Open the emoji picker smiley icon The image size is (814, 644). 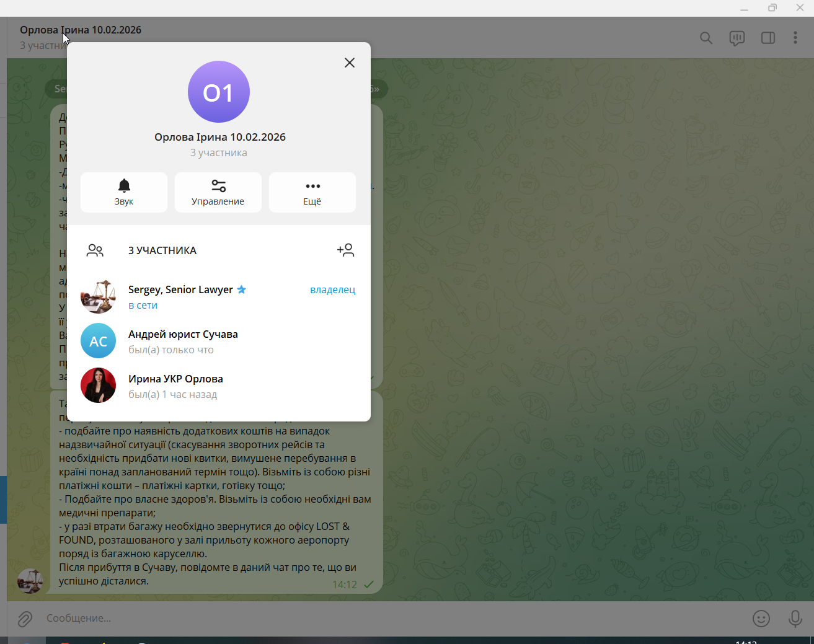pyautogui.click(x=761, y=619)
